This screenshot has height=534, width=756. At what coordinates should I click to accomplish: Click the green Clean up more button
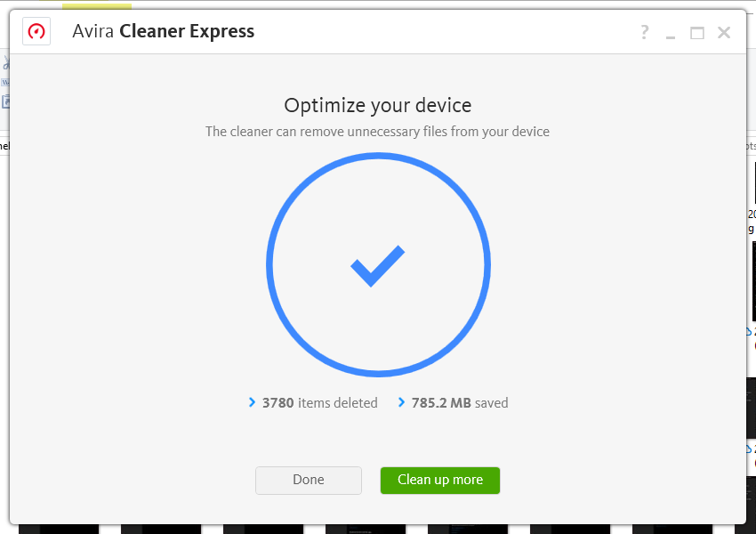[x=439, y=480]
